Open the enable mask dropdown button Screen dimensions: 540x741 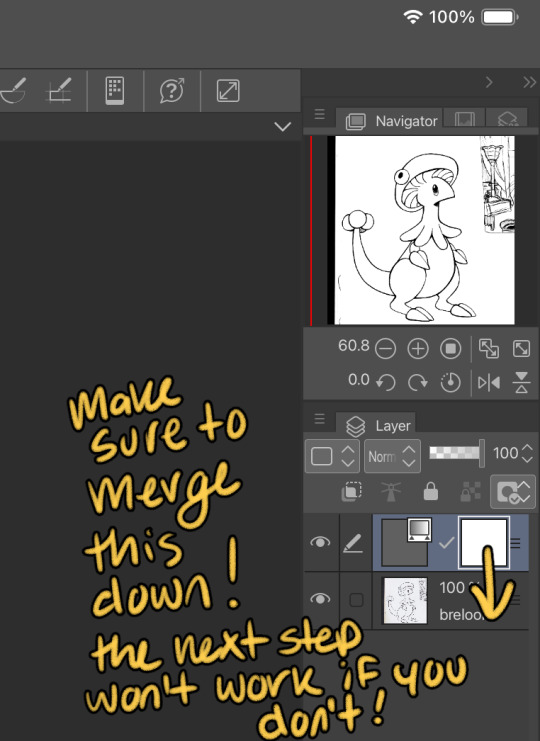coord(513,492)
